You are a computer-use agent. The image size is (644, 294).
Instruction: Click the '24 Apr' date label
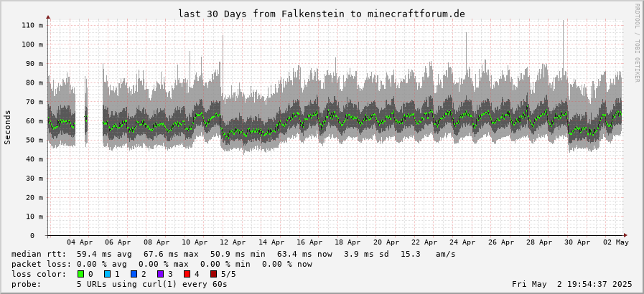click(x=463, y=242)
